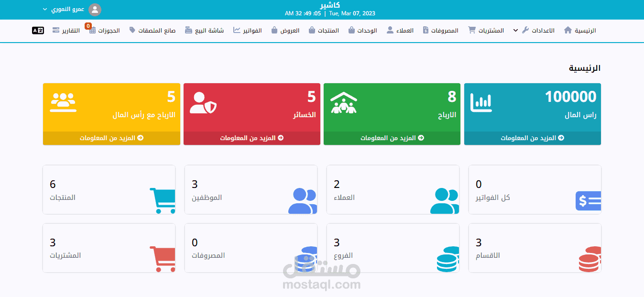This screenshot has width=644, height=297.
Task: Click the chart line icon beside الفواتير
Action: point(237,30)
